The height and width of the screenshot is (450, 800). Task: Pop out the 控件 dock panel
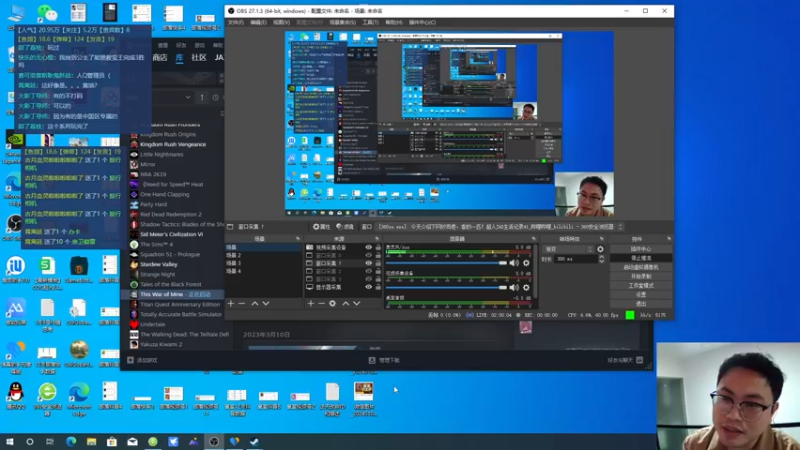pyautogui.click(x=669, y=239)
